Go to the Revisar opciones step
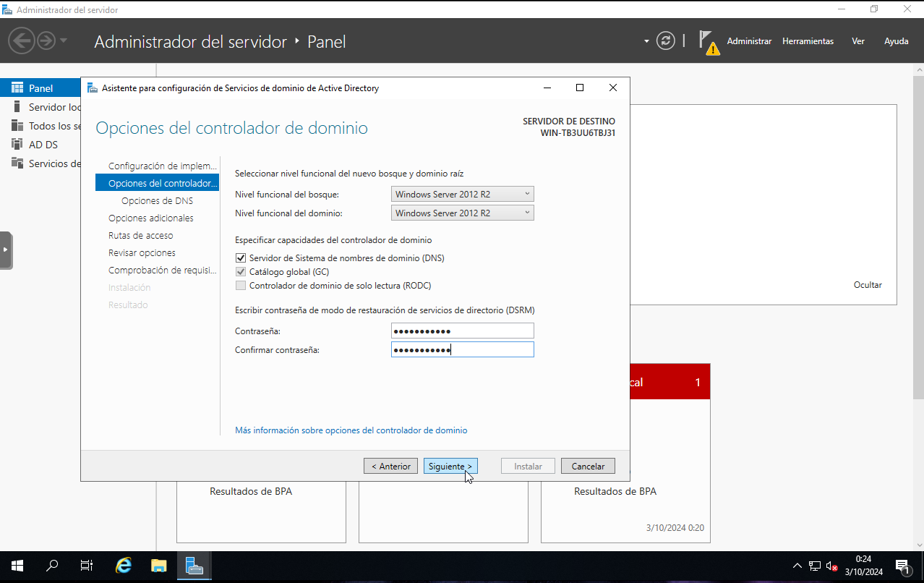This screenshot has width=924, height=583. [142, 253]
